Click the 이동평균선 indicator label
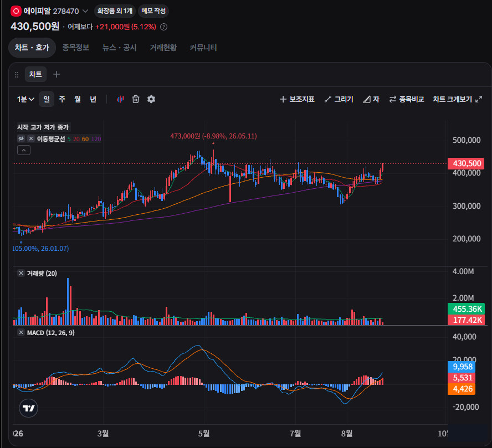This screenshot has width=492, height=448. pyautogui.click(x=51, y=139)
